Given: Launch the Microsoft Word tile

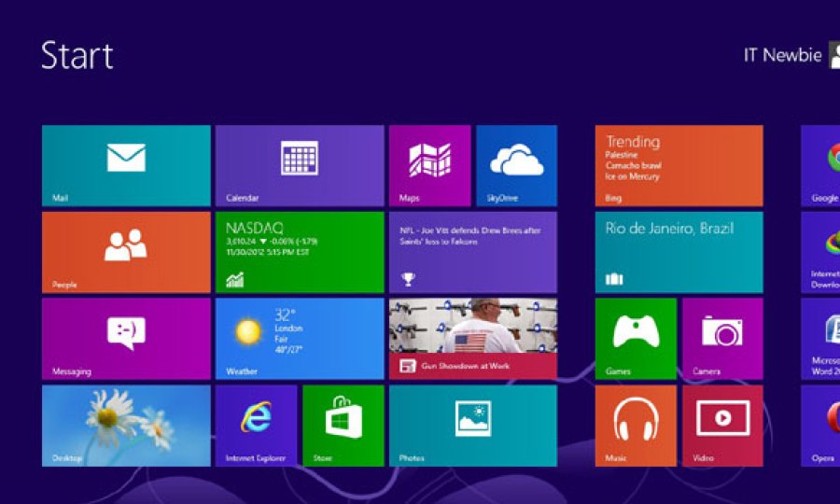Looking at the screenshot, I should [820, 339].
